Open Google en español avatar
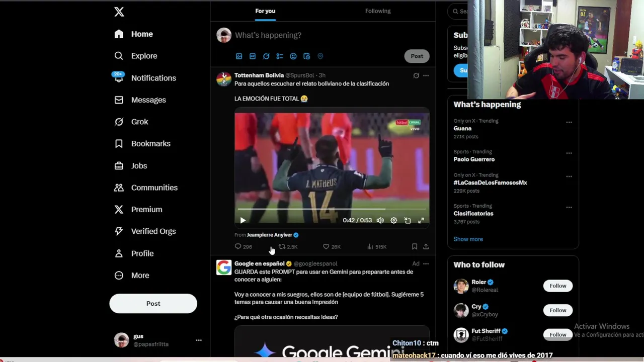Screen dimensions: 644x362 (224, 267)
